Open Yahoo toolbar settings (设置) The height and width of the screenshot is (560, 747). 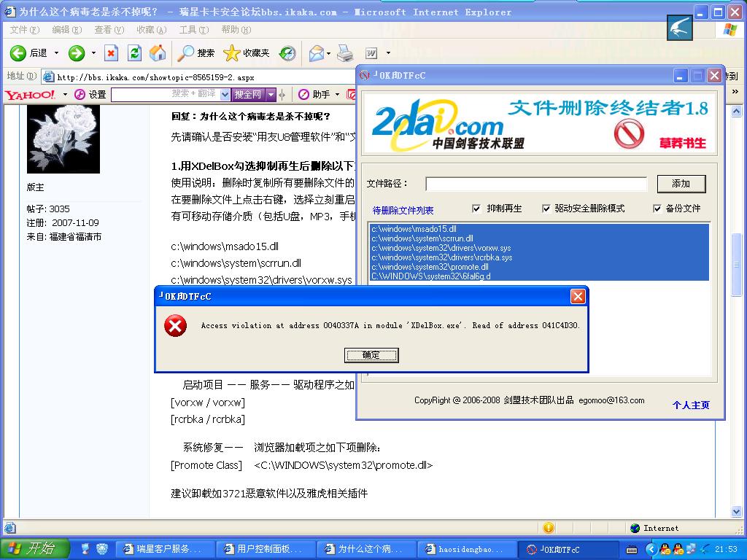tap(90, 94)
